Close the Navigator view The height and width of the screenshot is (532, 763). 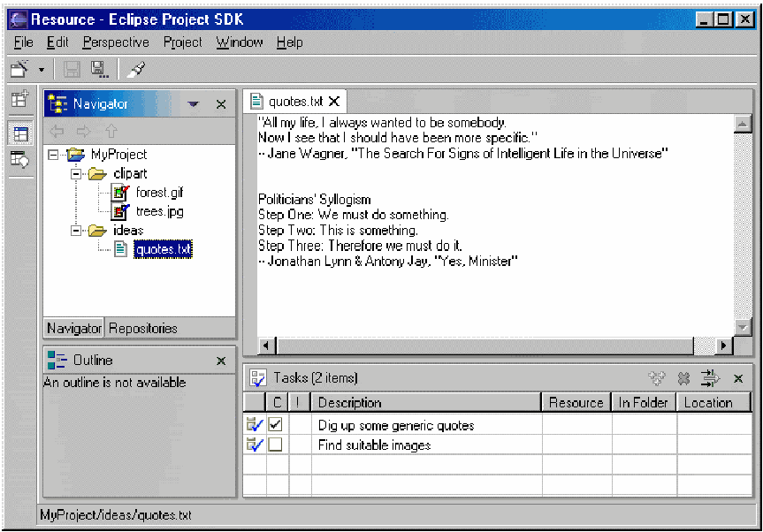[x=221, y=104]
